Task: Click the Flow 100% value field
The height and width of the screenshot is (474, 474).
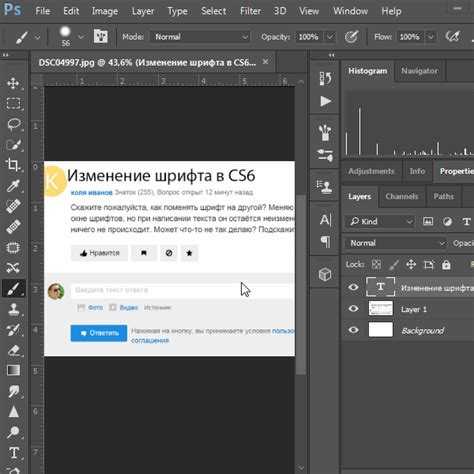Action: click(x=409, y=37)
